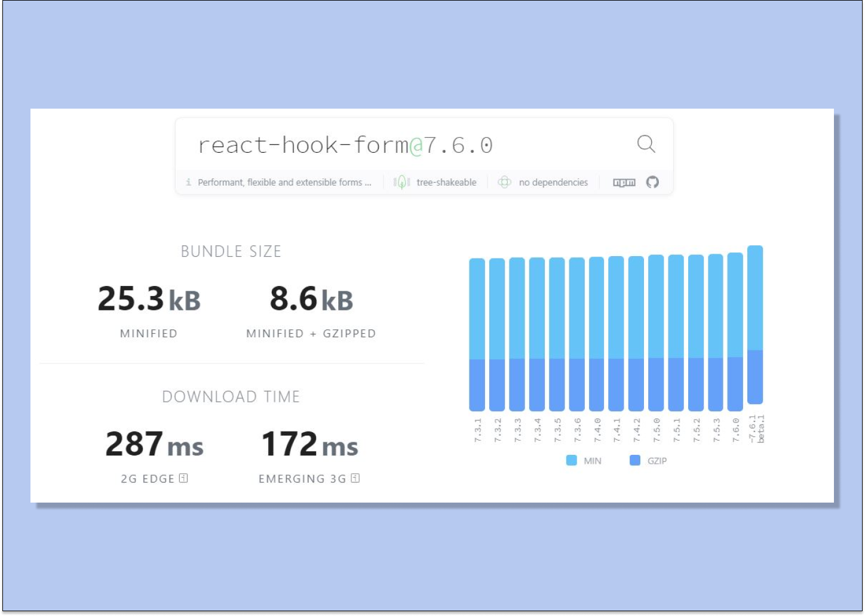Select the 7.5.0 version bar
865x616 pixels.
pos(656,333)
